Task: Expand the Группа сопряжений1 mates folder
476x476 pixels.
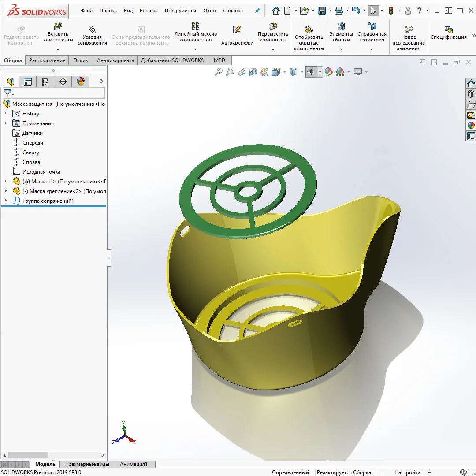Action: 6,201
